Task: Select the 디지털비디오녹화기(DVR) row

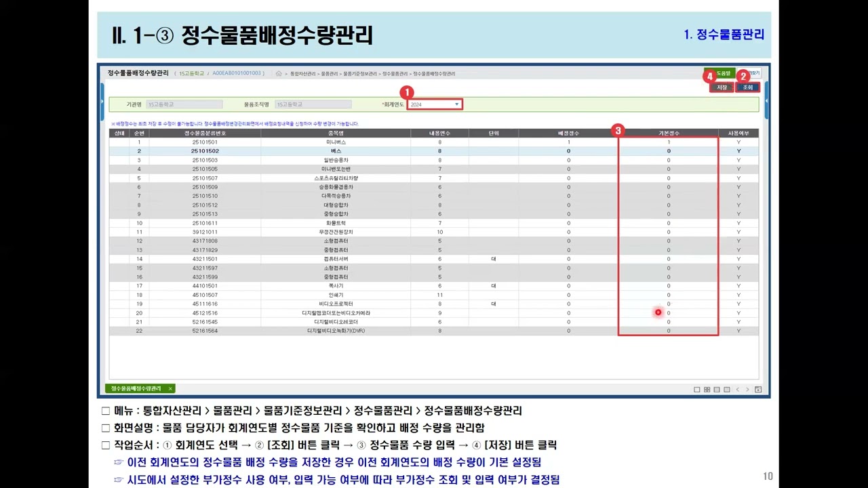Action: 434,331
